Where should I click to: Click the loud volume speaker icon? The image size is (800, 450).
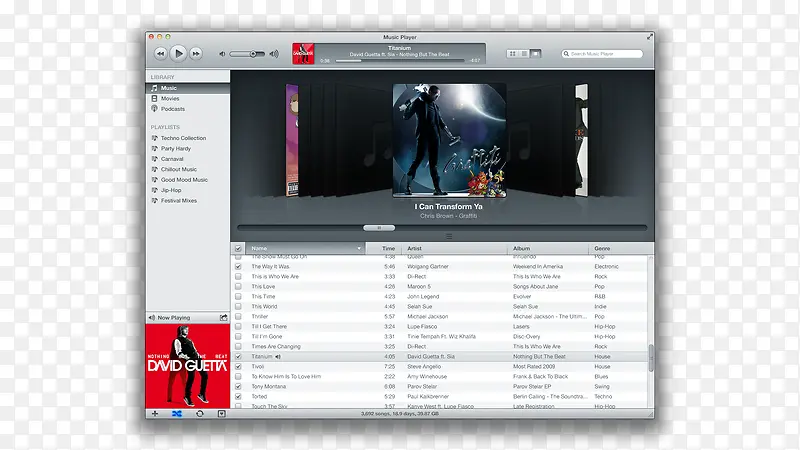tap(274, 54)
